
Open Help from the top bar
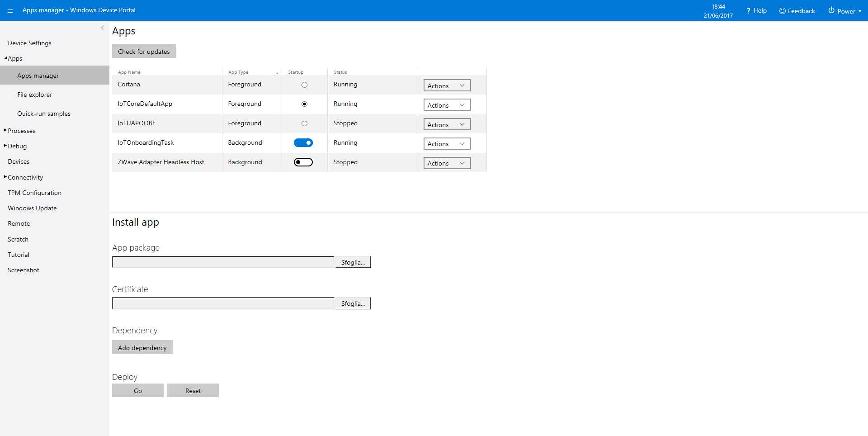point(756,10)
